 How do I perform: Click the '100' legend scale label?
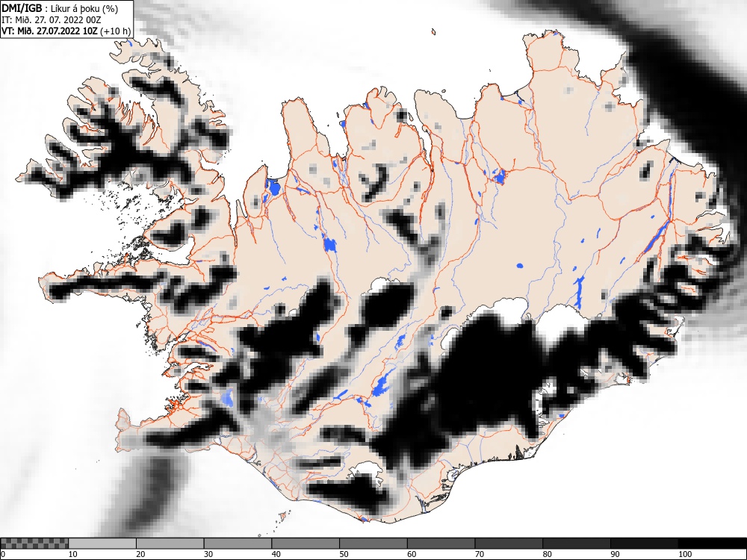click(x=684, y=554)
